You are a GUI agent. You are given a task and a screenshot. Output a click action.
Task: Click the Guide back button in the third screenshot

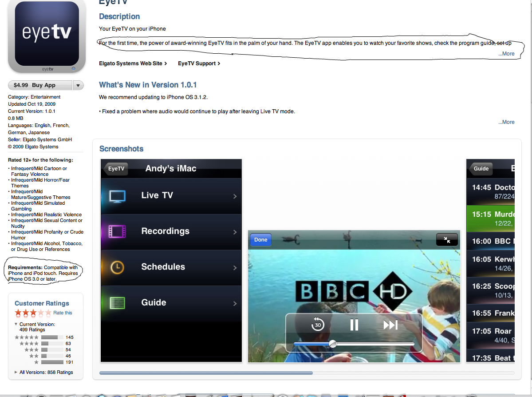point(480,168)
